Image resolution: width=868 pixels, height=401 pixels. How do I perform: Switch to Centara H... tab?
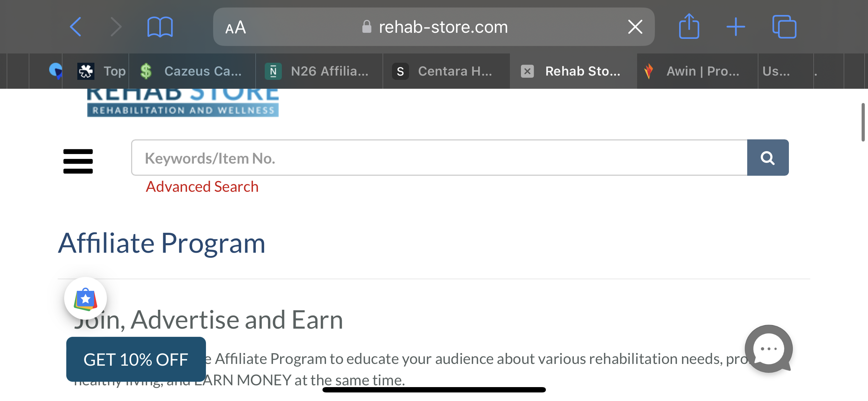tap(446, 71)
